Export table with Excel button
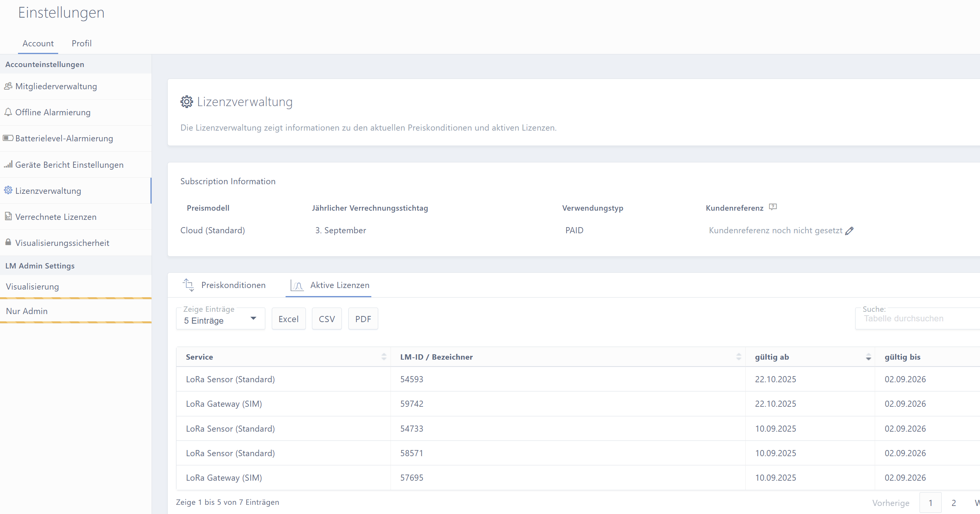This screenshot has width=980, height=514. 288,319
